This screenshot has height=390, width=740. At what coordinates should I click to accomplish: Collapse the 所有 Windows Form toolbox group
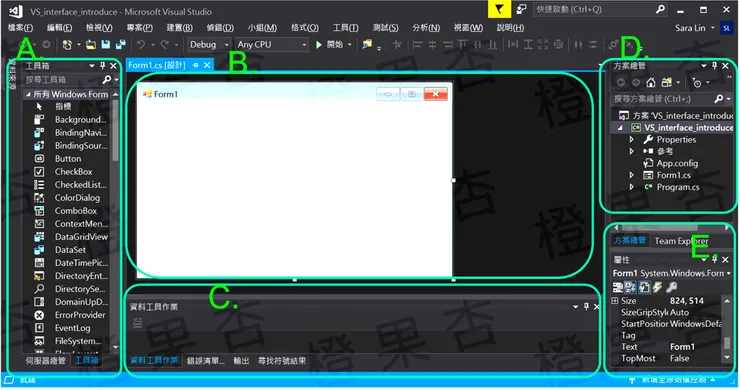tap(28, 94)
